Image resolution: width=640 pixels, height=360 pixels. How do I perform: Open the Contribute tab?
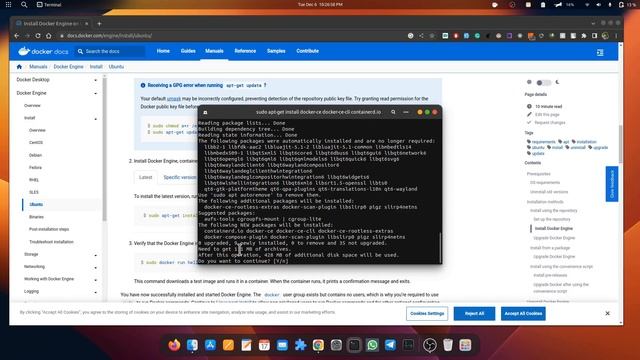tap(307, 51)
